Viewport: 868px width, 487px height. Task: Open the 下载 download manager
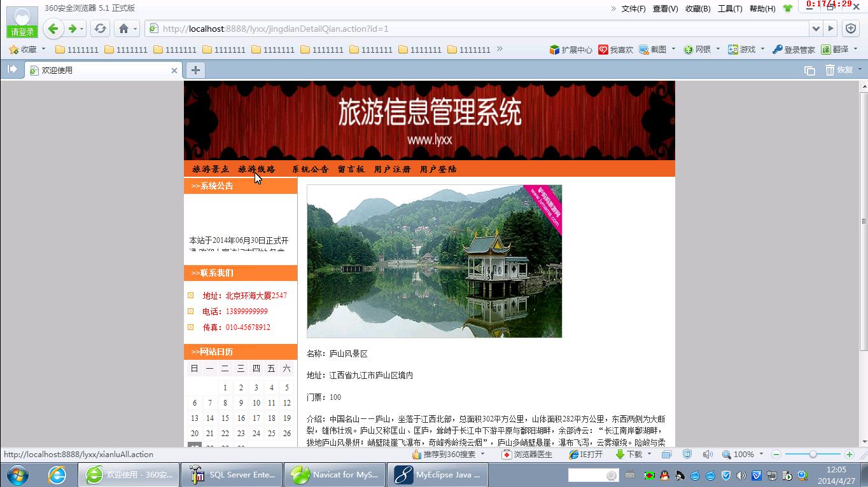(x=629, y=455)
